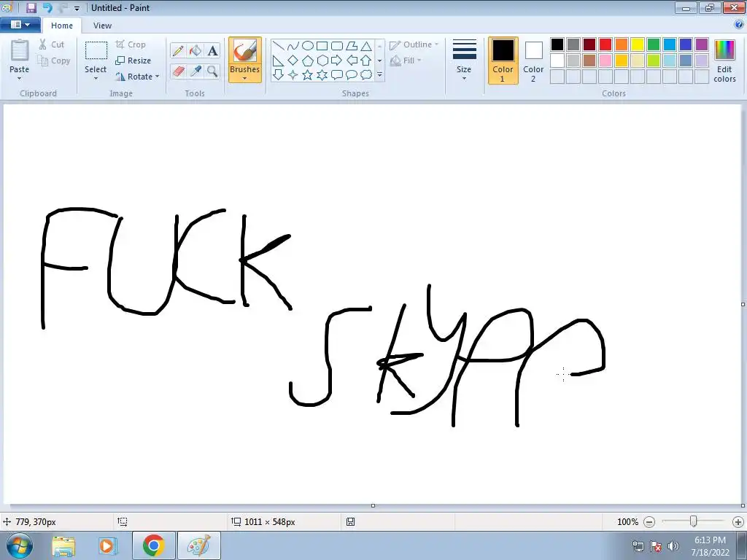
Task: Choose the Hexagon shape
Action: click(322, 61)
